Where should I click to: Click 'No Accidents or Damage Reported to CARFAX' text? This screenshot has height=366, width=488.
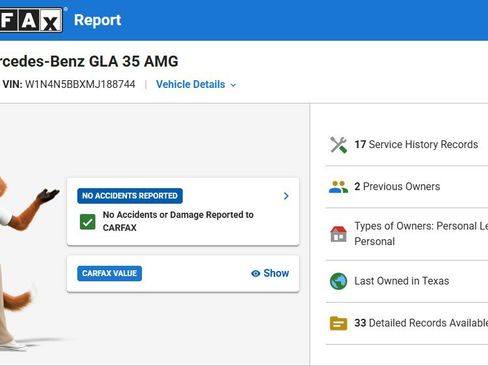(178, 221)
